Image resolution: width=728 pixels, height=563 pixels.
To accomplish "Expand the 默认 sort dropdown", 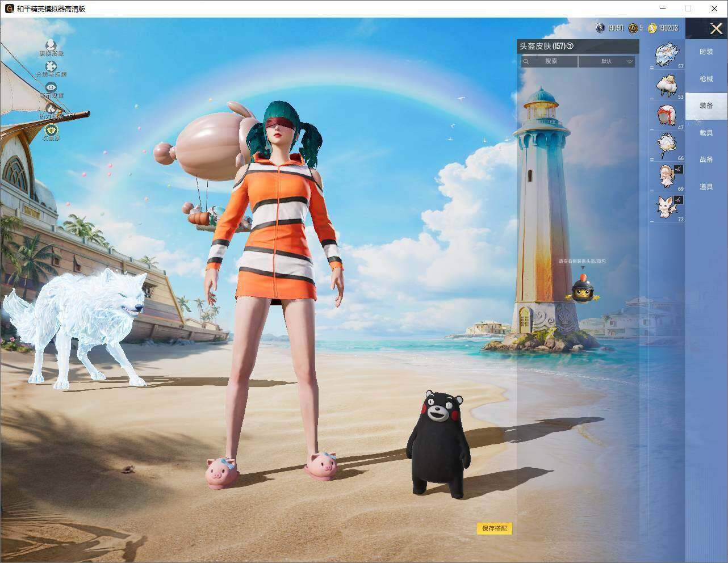I will tap(607, 61).
